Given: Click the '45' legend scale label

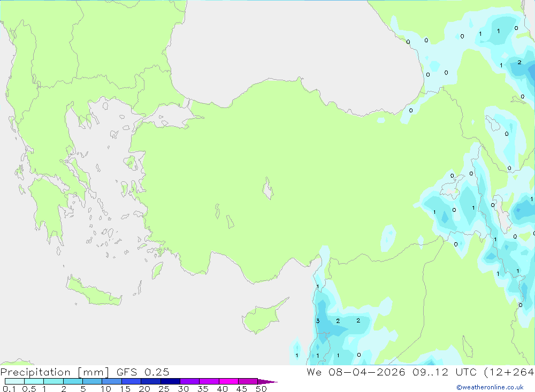Looking at the screenshot, I should 242,389.
